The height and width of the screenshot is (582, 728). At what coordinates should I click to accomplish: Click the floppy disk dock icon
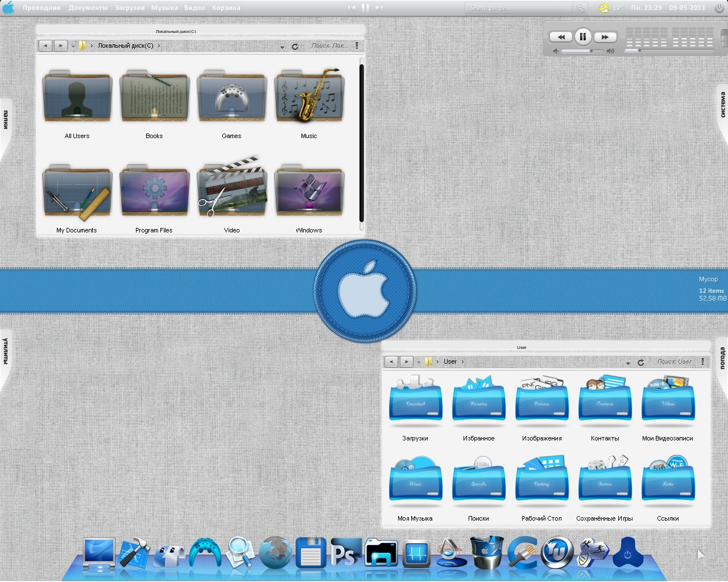[311, 553]
